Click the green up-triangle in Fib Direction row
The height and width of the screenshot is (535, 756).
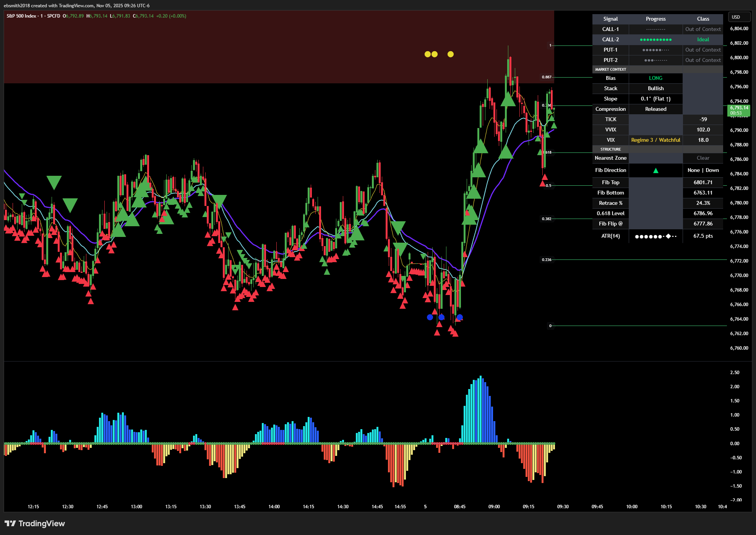[x=655, y=170]
